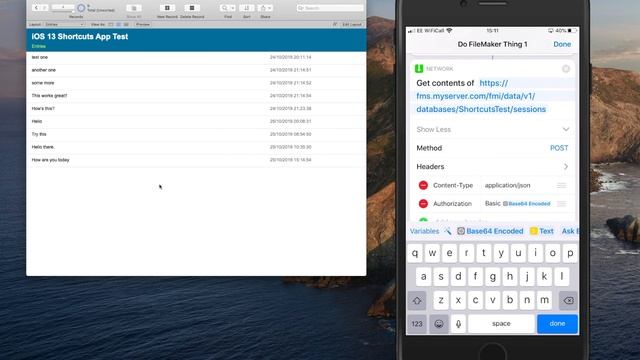The image size is (640, 360).
Task: Insert Text variable from suggestion bar
Action: pos(542,231)
